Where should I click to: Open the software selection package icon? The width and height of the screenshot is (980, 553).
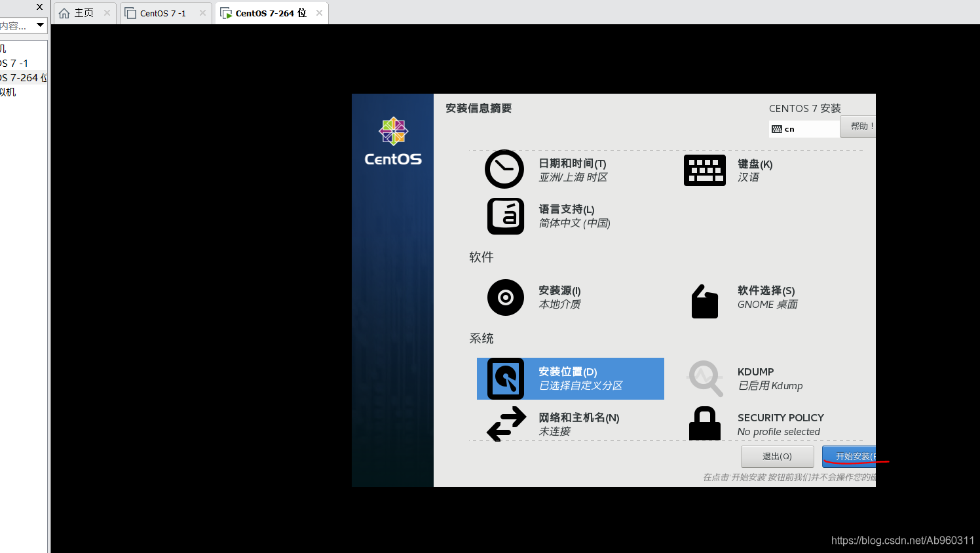(x=705, y=301)
